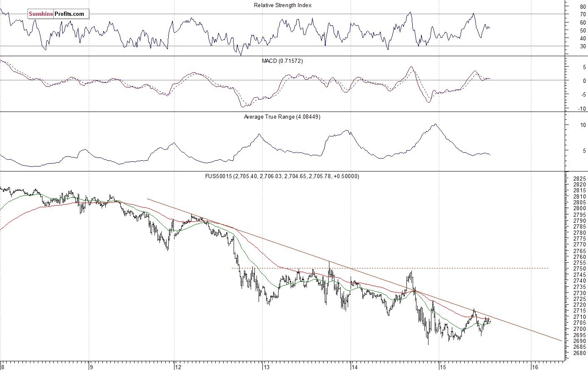Screen dimensions: 588x370
Task: Click the FUS50015 price chart title
Action: click(282, 176)
